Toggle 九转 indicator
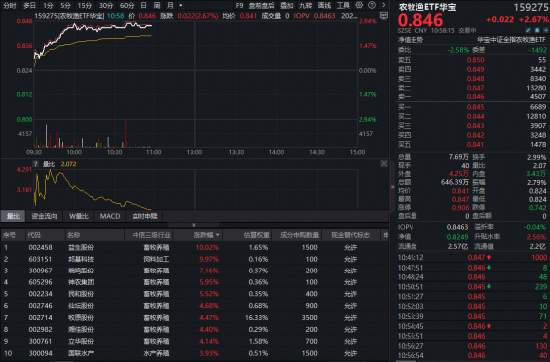The width and height of the screenshot is (550, 362). 306,5
